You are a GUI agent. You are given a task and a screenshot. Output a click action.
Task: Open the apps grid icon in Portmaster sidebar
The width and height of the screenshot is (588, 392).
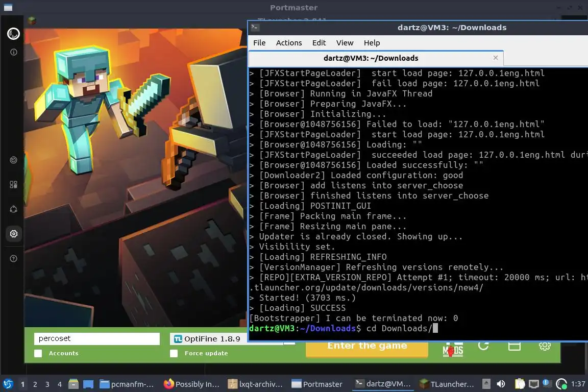tap(13, 185)
